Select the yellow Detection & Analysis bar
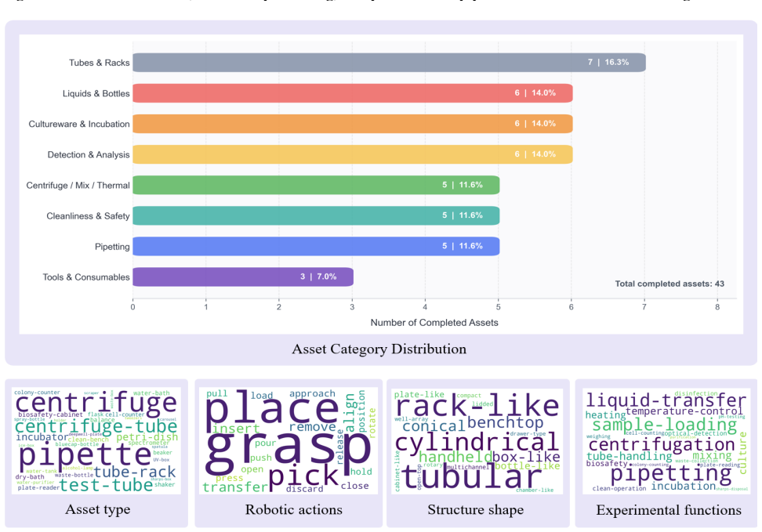Screen dimensions: 762x532 353,154
